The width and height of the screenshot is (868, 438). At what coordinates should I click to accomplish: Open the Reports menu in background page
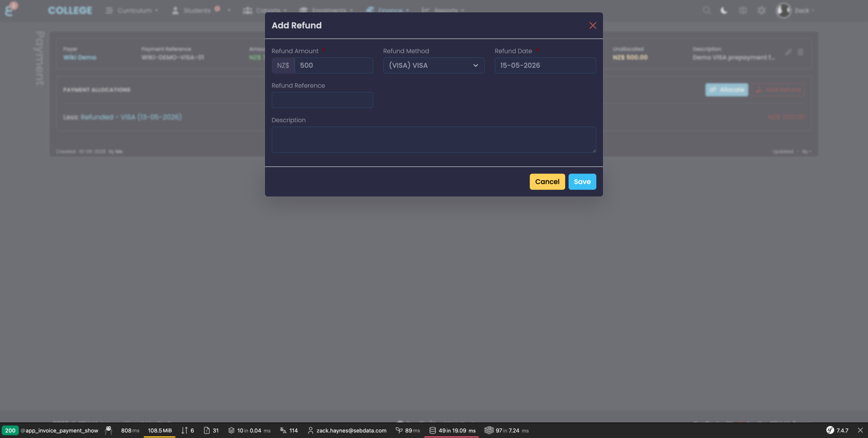tap(443, 11)
